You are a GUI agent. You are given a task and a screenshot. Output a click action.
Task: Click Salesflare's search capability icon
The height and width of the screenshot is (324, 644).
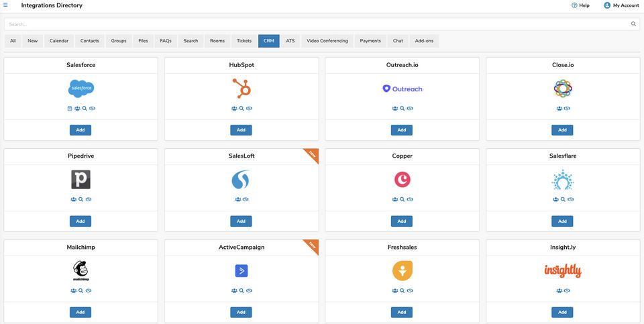(563, 199)
